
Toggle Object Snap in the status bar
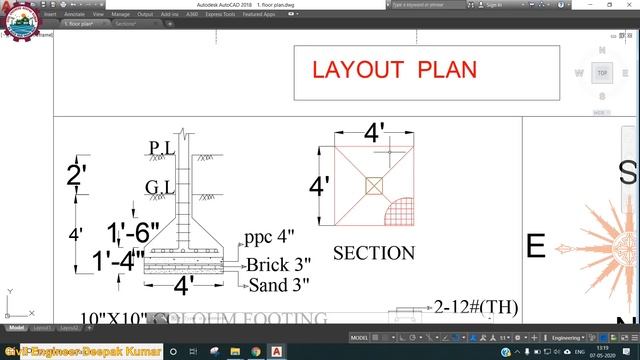(x=456, y=338)
